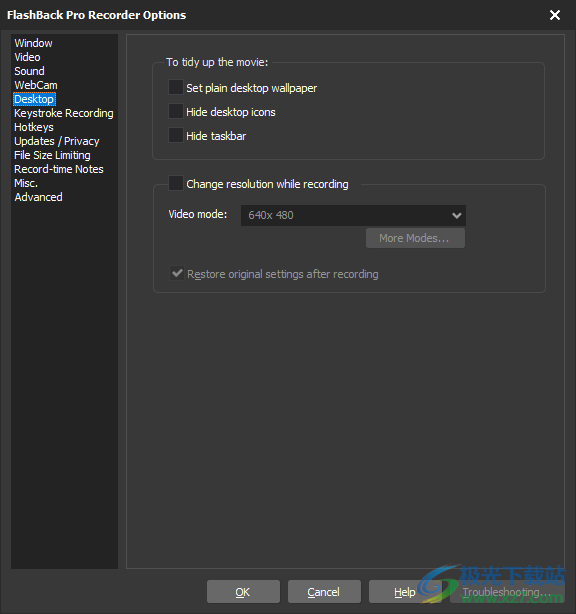Go to Misc. options

point(26,183)
